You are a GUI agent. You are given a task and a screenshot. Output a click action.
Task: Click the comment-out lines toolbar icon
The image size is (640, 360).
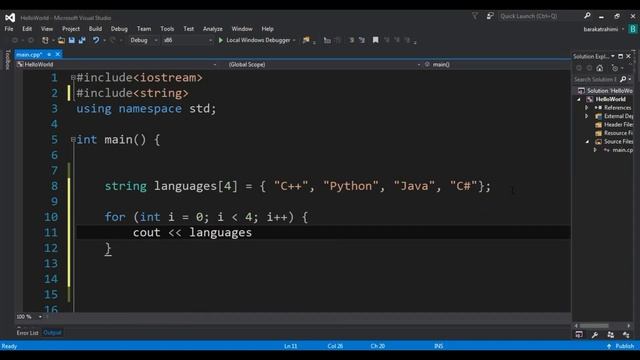(351, 40)
